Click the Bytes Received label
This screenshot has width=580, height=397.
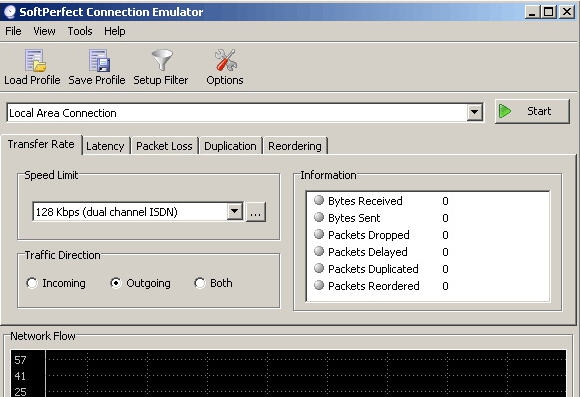[365, 201]
